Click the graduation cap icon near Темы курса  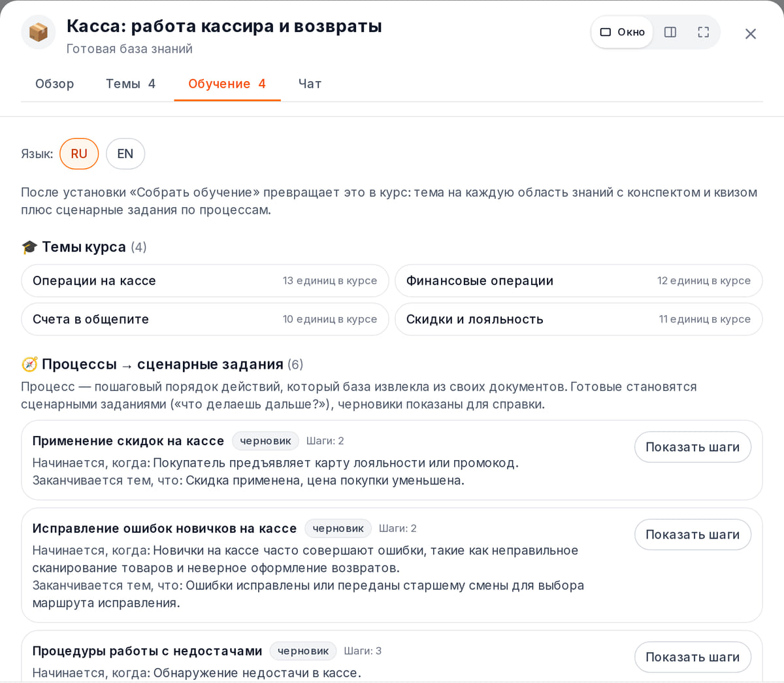29,247
